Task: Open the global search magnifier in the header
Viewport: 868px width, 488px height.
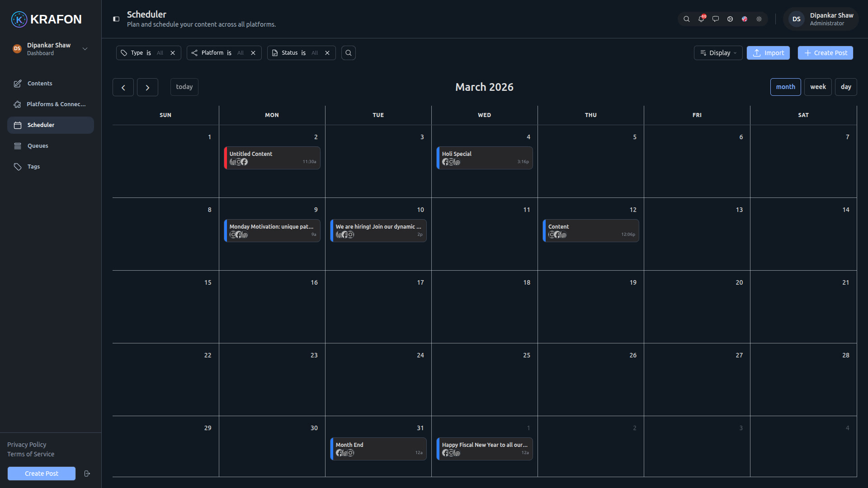Action: click(687, 19)
